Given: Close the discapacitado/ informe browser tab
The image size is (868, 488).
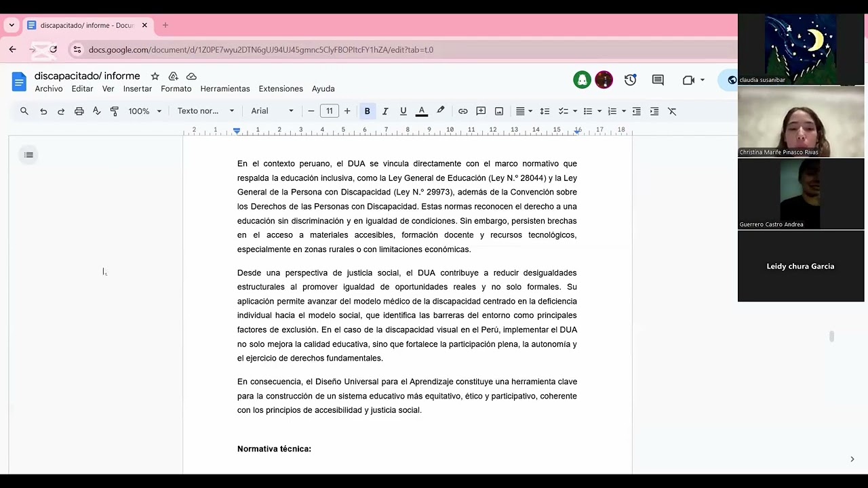Looking at the screenshot, I should 144,25.
